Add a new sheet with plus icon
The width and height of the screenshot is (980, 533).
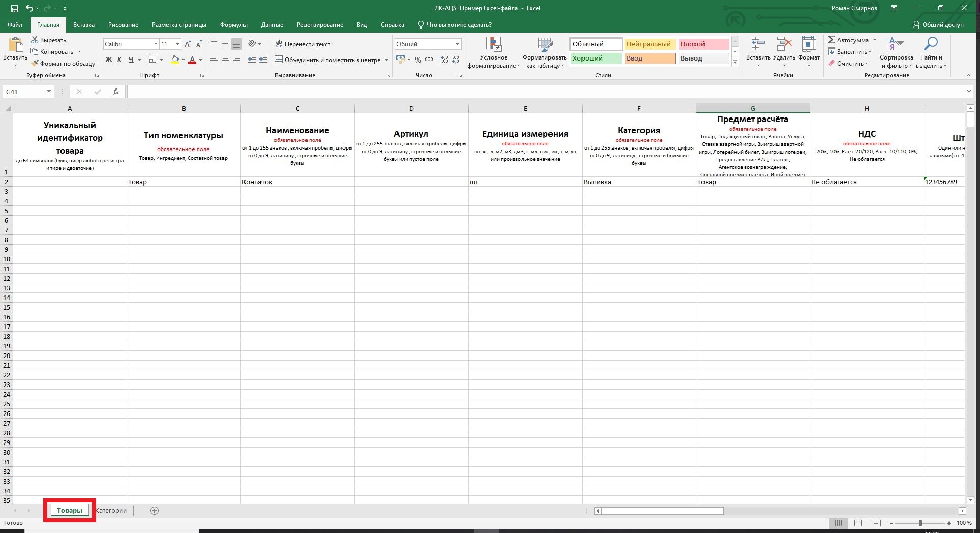tap(155, 510)
